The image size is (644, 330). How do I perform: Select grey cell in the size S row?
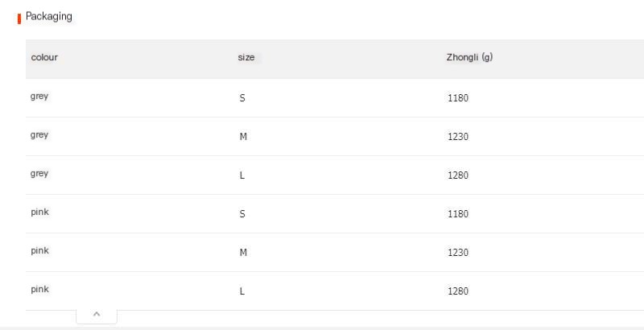coord(39,97)
